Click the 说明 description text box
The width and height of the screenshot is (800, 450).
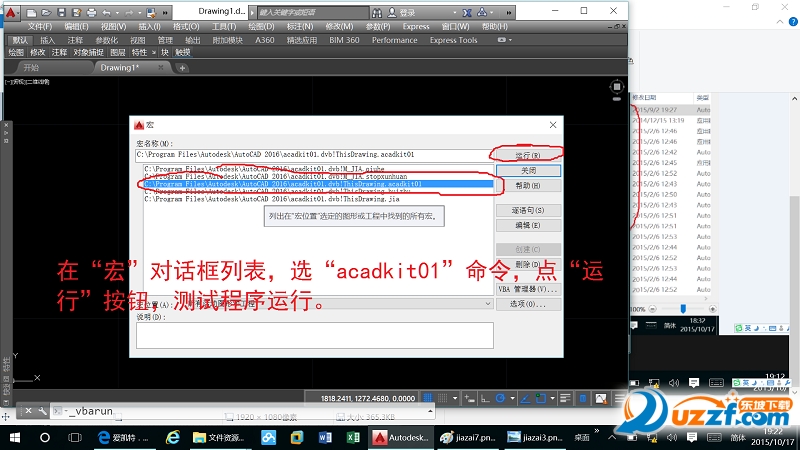tap(315, 335)
